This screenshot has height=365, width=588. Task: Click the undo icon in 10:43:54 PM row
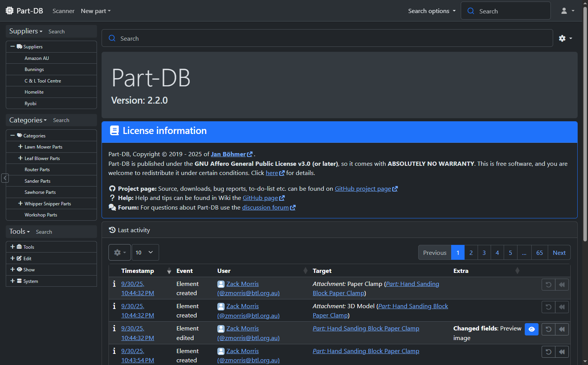(x=549, y=352)
